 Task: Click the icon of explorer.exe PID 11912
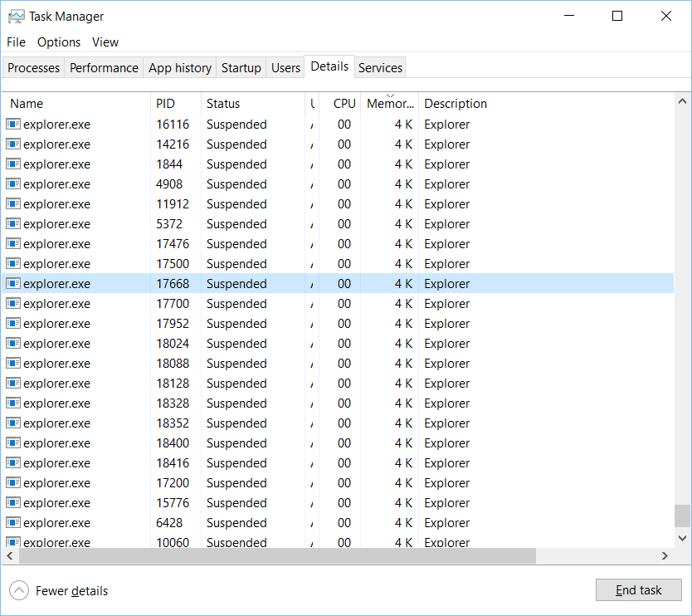(x=13, y=204)
